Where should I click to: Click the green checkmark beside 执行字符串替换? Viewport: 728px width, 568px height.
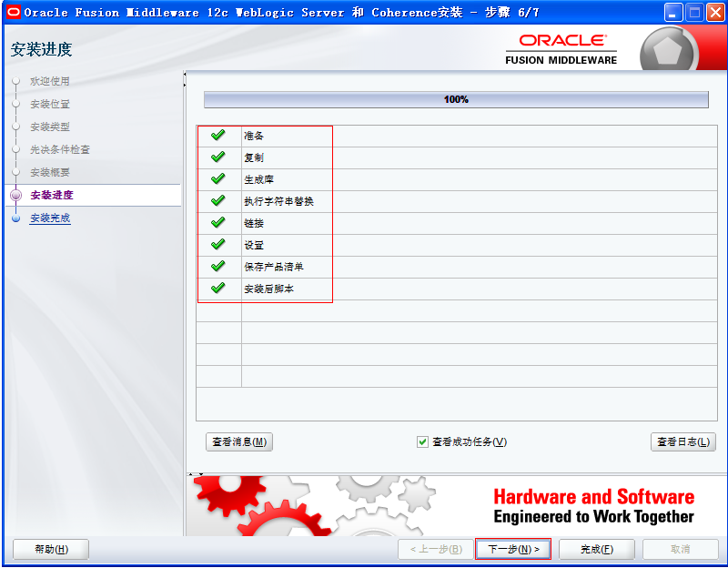coord(217,200)
